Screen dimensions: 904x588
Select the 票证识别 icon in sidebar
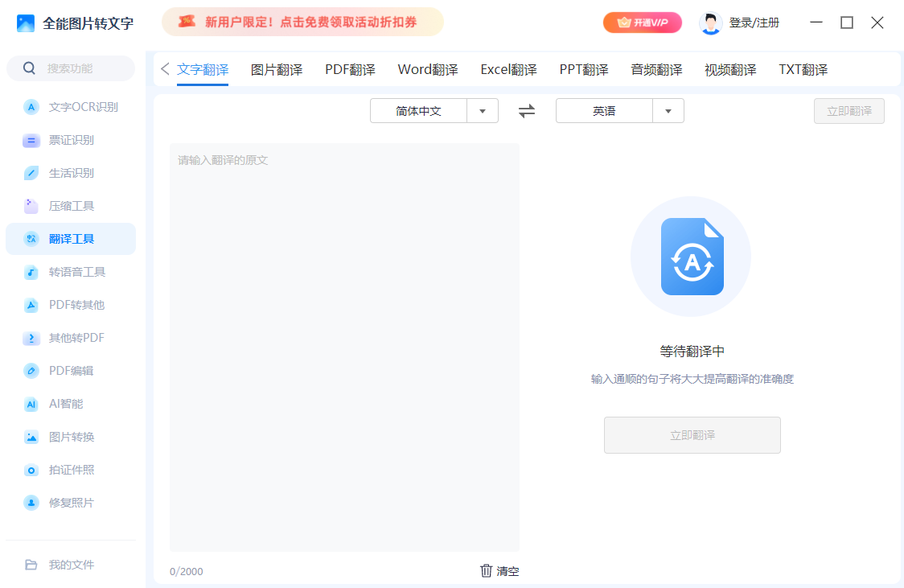pyautogui.click(x=31, y=141)
